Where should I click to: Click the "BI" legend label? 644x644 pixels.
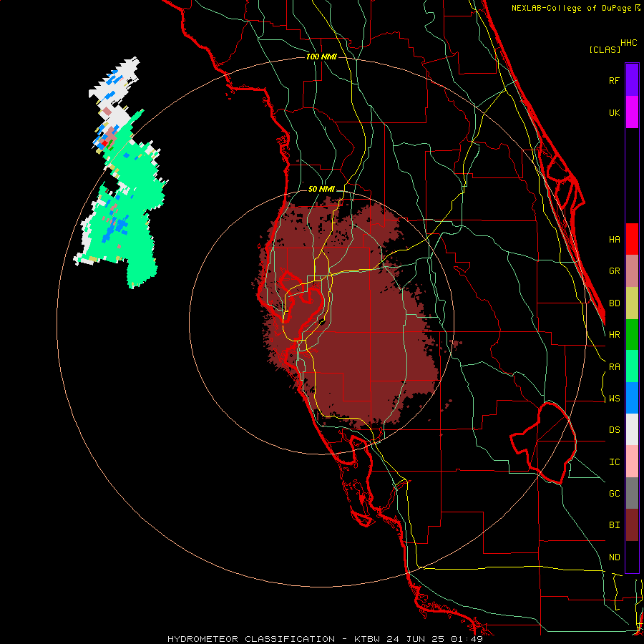pyautogui.click(x=614, y=525)
